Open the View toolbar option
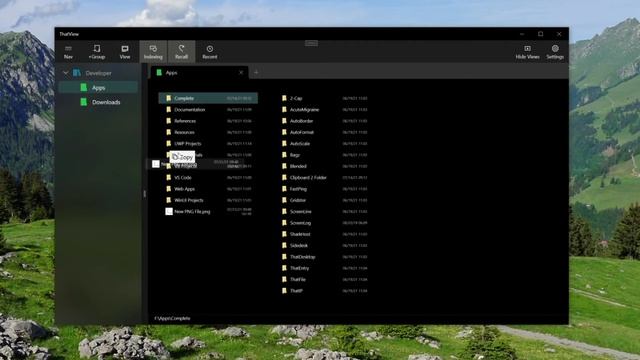 coord(125,52)
